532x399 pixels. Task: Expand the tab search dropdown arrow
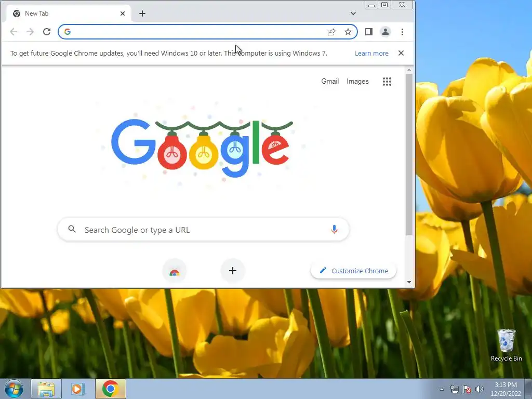point(353,14)
